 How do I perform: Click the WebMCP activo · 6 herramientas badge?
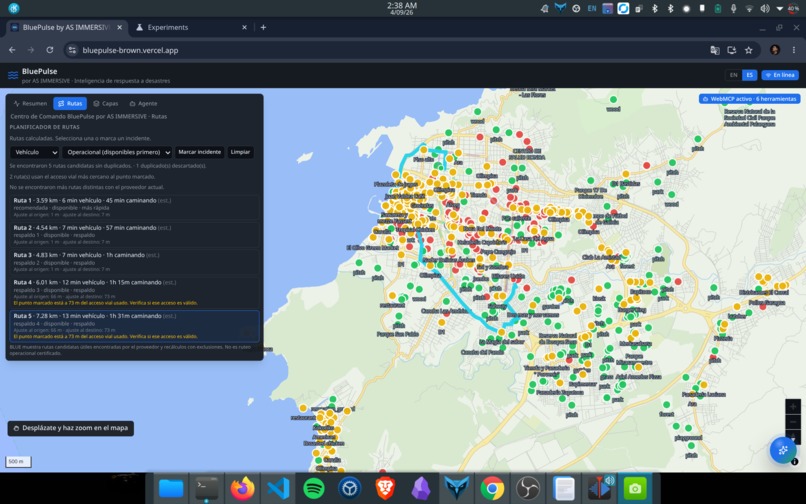pos(749,99)
